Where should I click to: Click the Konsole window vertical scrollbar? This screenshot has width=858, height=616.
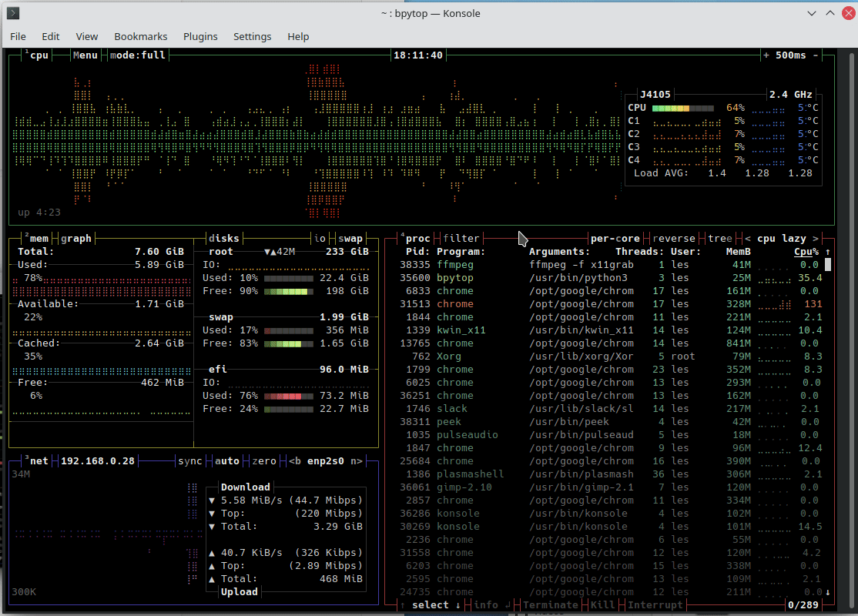click(852, 328)
